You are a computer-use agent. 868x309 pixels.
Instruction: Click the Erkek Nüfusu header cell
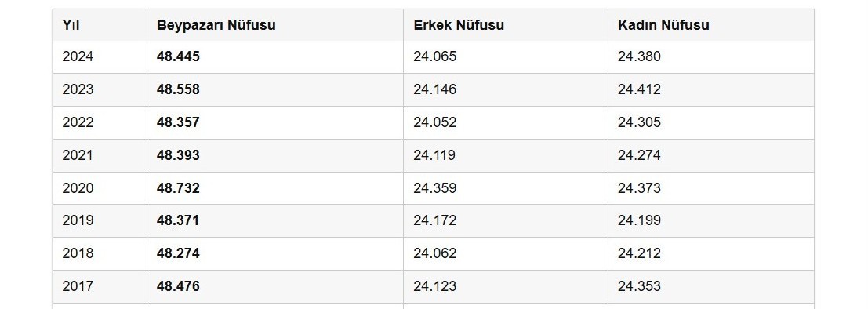tap(506, 25)
